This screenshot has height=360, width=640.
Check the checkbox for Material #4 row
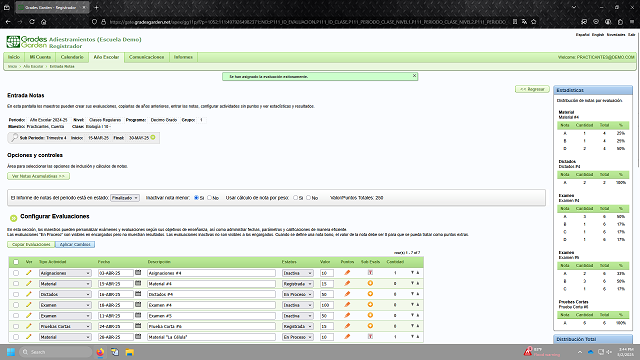click(x=16, y=283)
